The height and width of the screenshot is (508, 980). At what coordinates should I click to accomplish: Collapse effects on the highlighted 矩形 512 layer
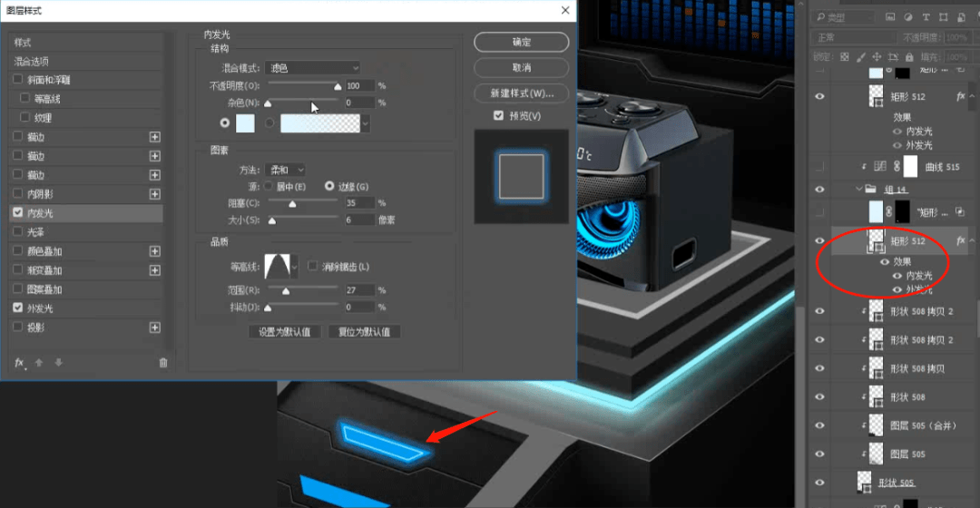click(x=973, y=240)
